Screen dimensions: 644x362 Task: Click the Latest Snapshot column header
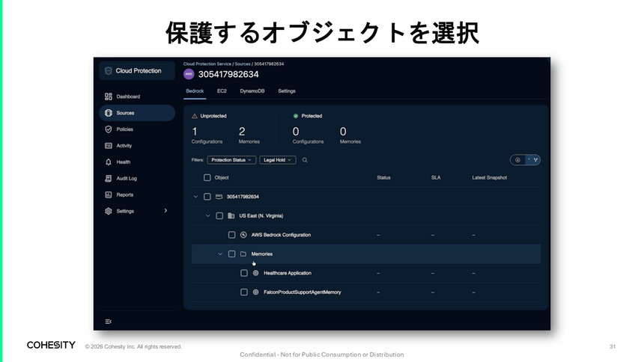click(490, 178)
